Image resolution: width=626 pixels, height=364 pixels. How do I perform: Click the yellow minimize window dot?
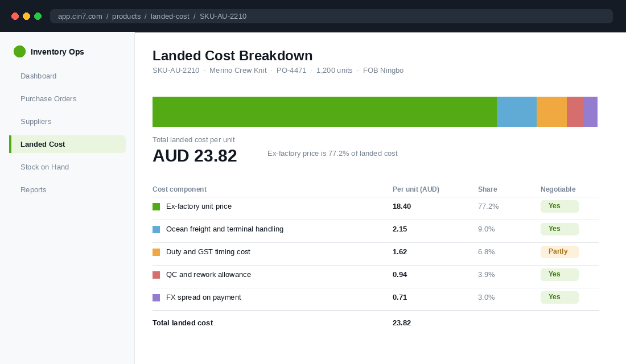tap(26, 16)
